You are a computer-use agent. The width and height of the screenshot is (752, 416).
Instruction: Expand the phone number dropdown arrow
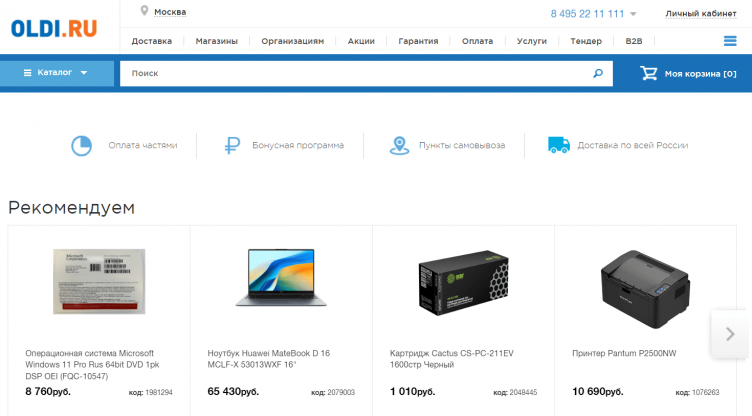click(633, 14)
